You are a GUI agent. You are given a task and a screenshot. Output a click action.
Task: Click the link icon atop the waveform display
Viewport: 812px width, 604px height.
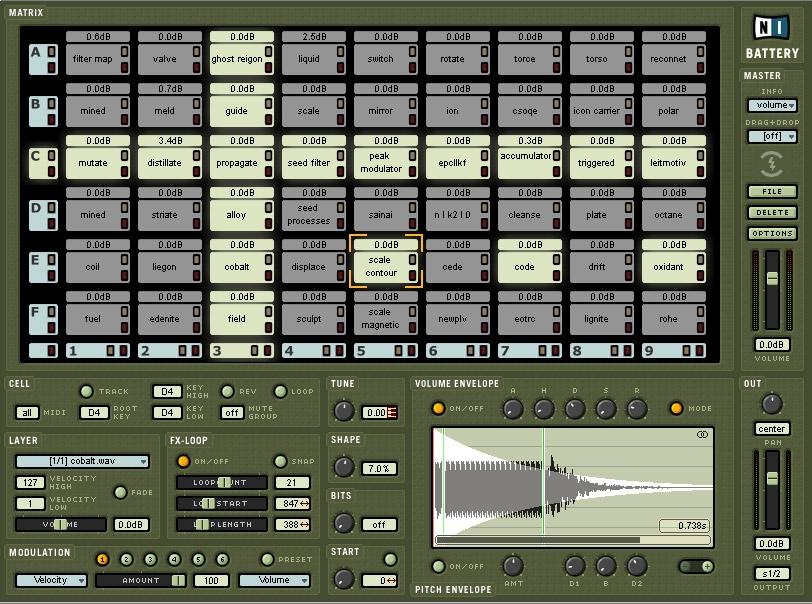click(702, 435)
